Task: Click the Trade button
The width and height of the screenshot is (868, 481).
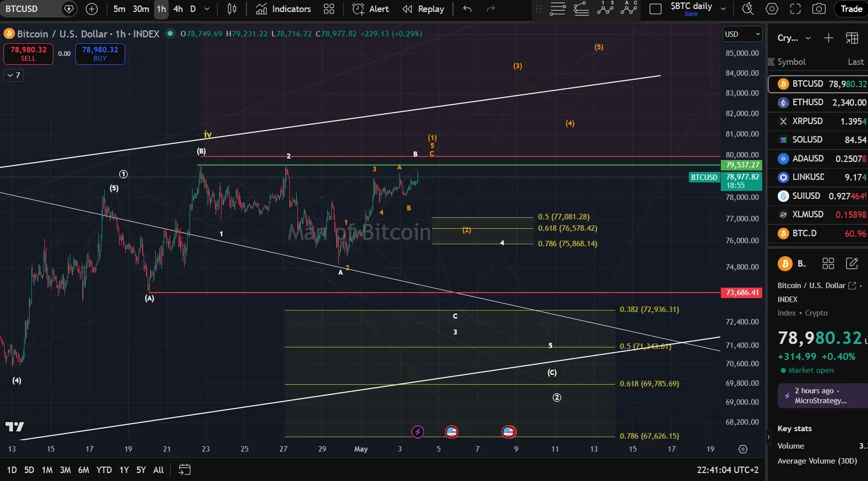Action: (852, 9)
